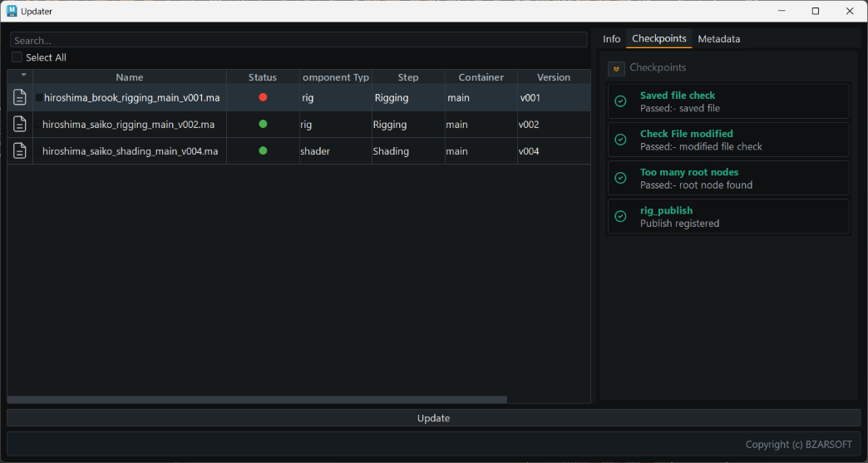Click the Shading step cell
Screen dimensions: 868x463
pyautogui.click(x=408, y=151)
